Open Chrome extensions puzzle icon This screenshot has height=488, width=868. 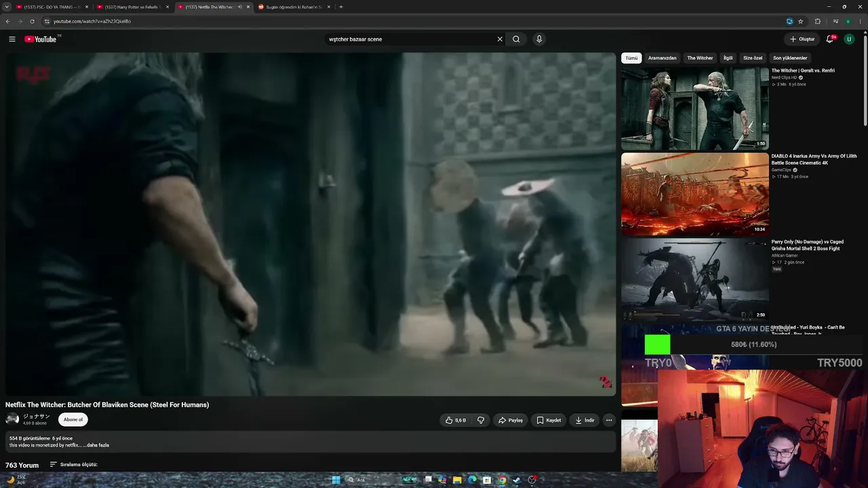[818, 21]
